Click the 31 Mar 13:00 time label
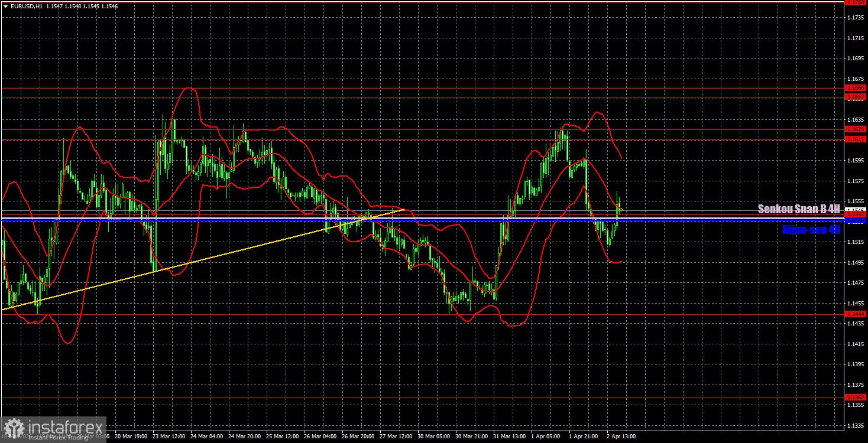868x443 pixels. (509, 437)
